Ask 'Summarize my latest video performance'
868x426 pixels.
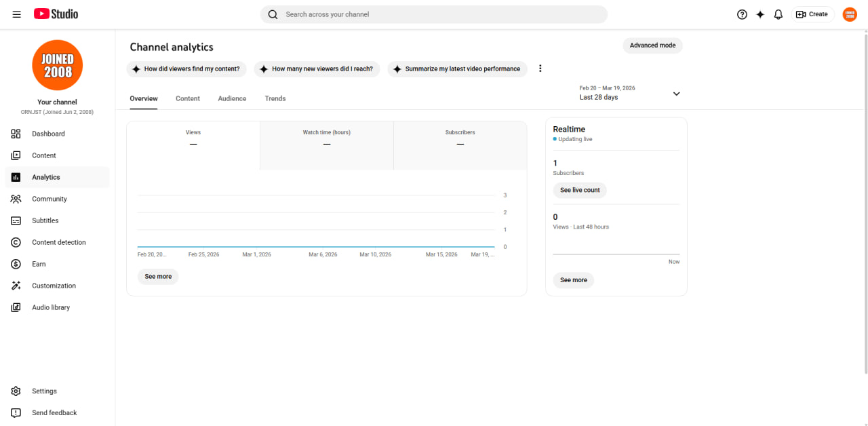(x=458, y=69)
